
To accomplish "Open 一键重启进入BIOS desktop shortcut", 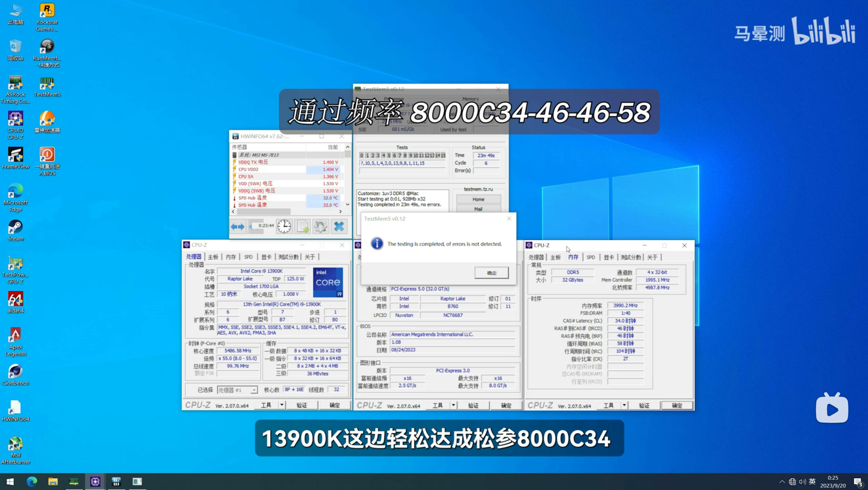I will [x=47, y=161].
